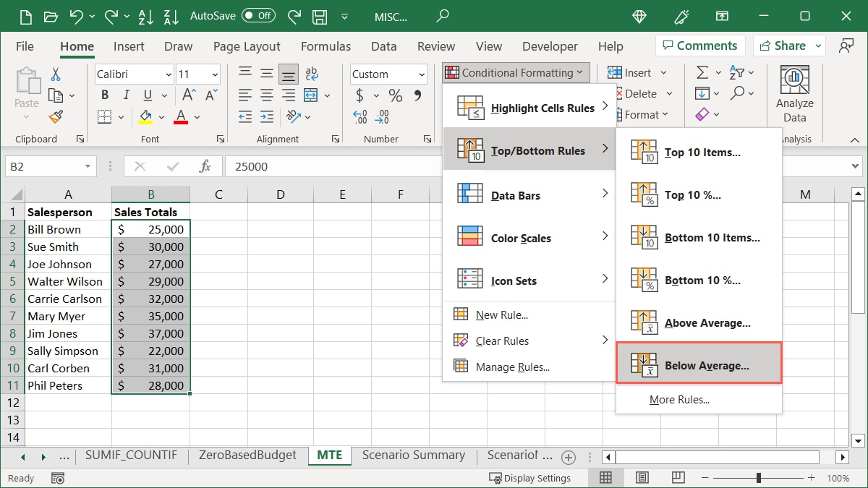The image size is (868, 488).
Task: Click the Percent Style button
Action: (396, 95)
